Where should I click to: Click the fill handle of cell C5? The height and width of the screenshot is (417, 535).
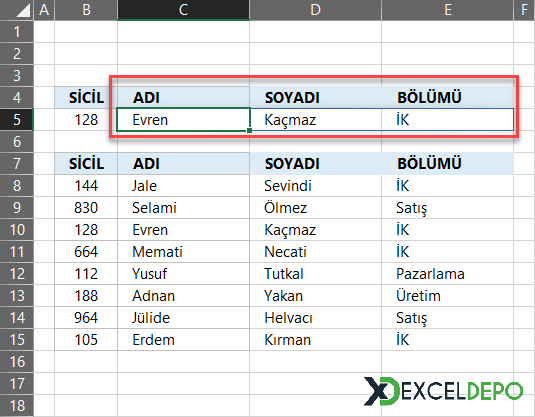[x=250, y=130]
